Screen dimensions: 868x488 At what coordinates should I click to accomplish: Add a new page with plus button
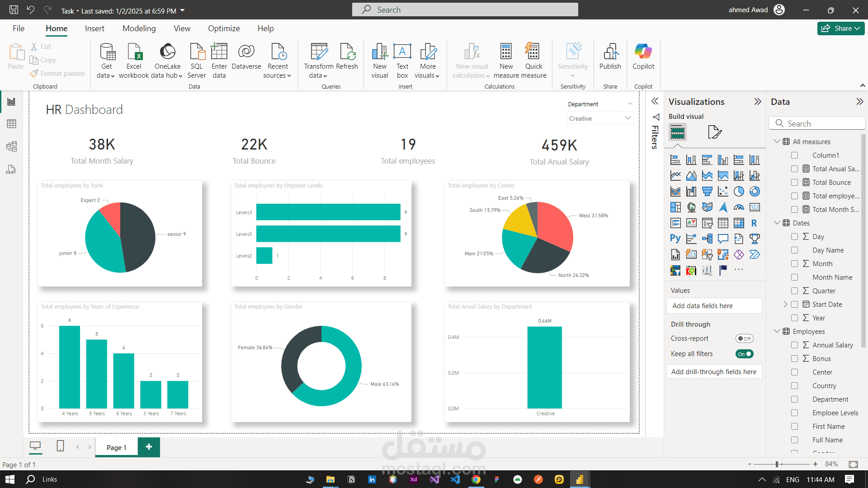pyautogui.click(x=149, y=447)
